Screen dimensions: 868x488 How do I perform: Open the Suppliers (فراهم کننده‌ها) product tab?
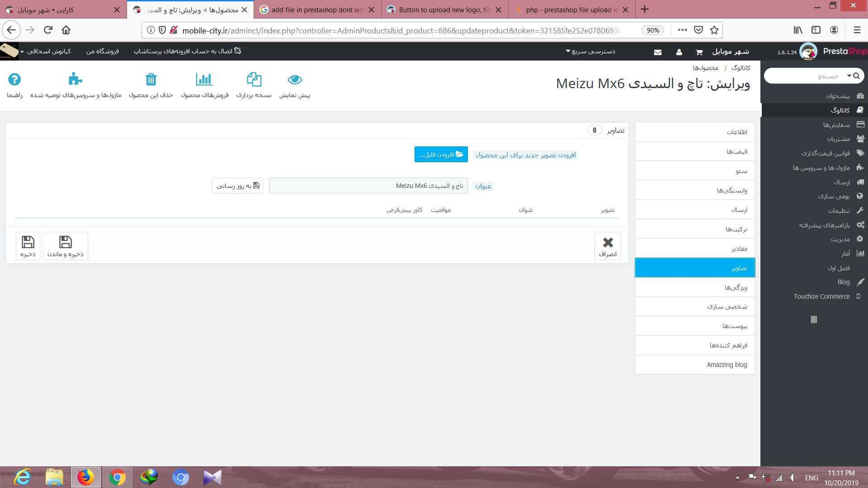[x=695, y=345]
